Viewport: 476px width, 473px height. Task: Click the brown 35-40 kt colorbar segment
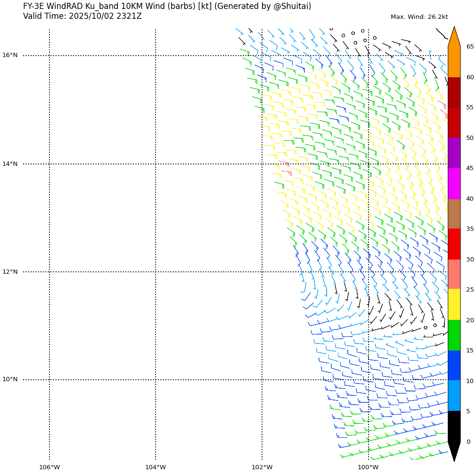454,214
